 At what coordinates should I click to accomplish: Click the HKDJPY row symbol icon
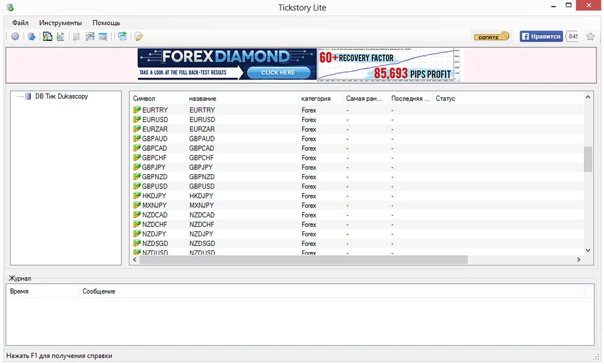(137, 196)
